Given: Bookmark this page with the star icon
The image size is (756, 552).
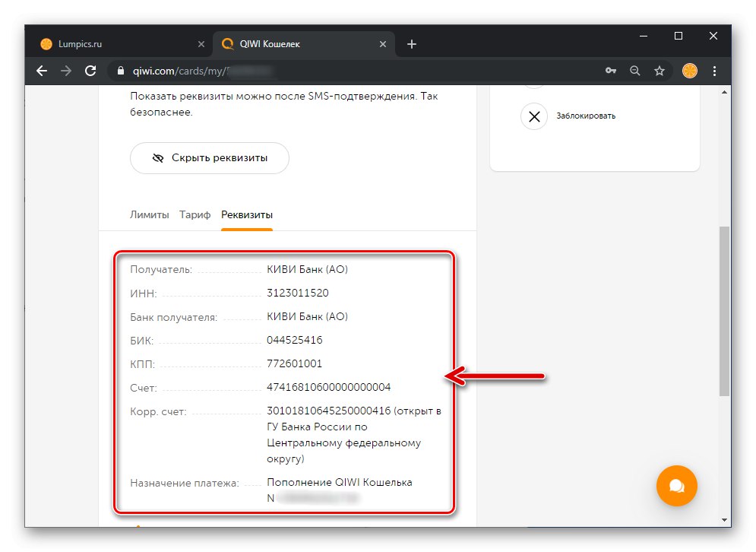Looking at the screenshot, I should coord(660,71).
